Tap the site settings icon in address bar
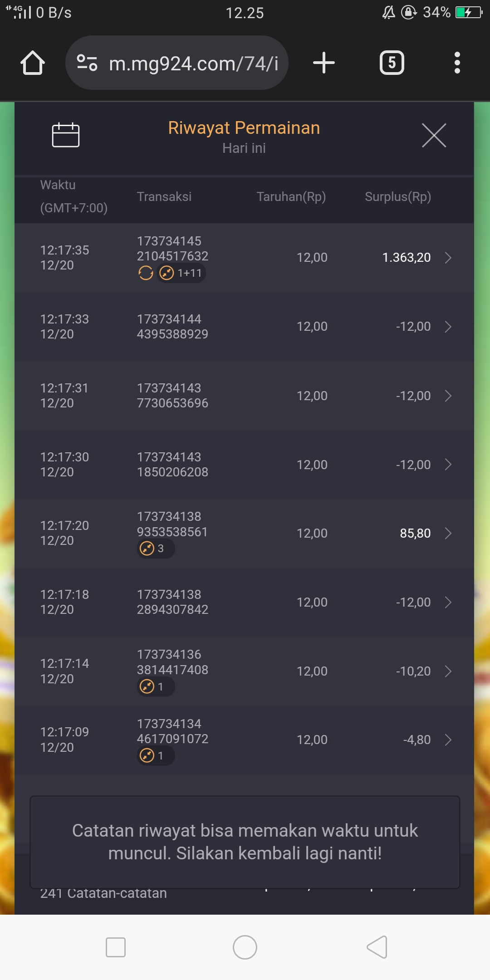490x980 pixels. 87,63
